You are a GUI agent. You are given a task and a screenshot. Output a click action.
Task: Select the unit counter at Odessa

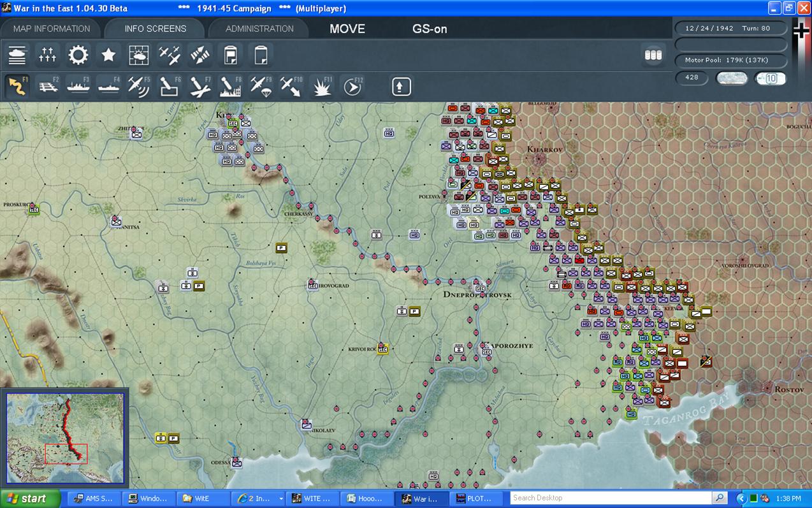pyautogui.click(x=237, y=463)
